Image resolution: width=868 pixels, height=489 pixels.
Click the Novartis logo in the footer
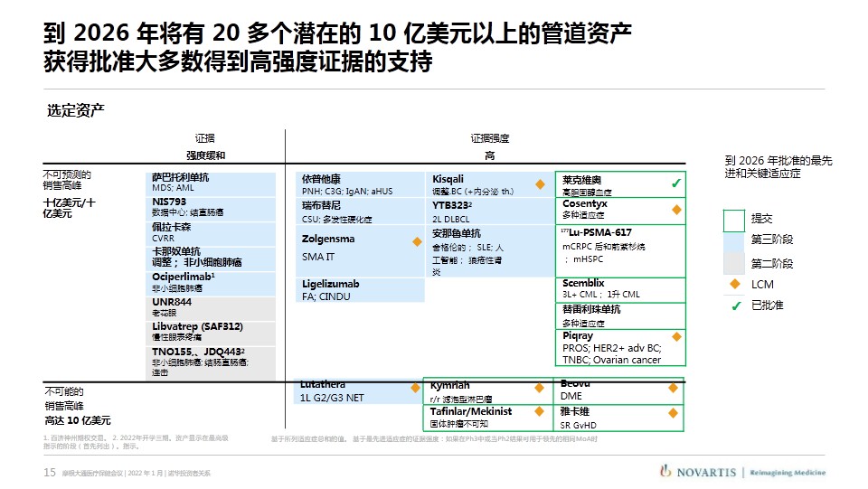pos(700,472)
